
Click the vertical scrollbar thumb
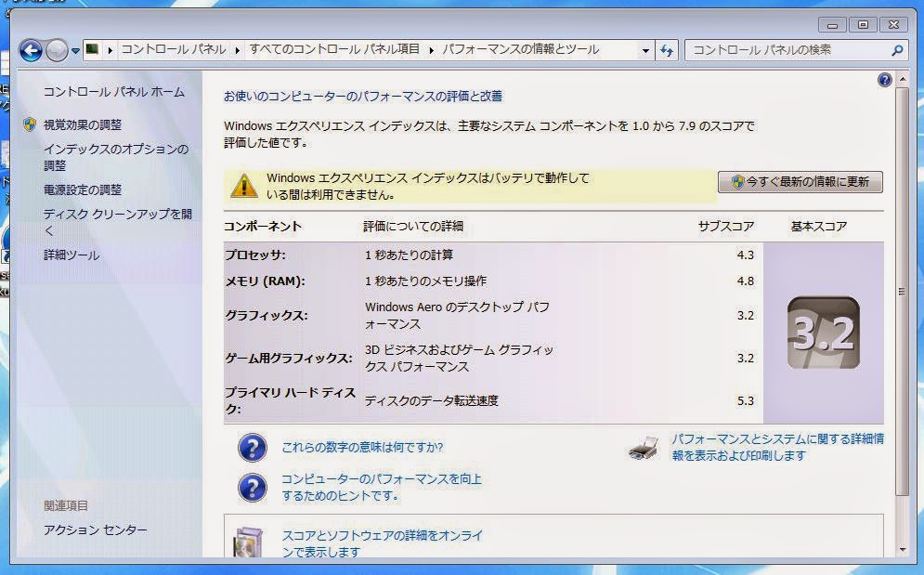coord(902,292)
